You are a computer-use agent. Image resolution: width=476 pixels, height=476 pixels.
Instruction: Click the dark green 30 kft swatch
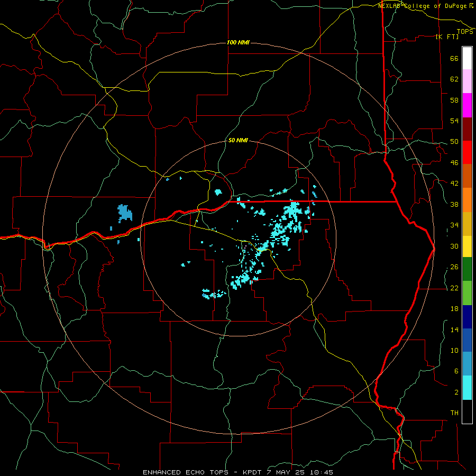point(467,269)
